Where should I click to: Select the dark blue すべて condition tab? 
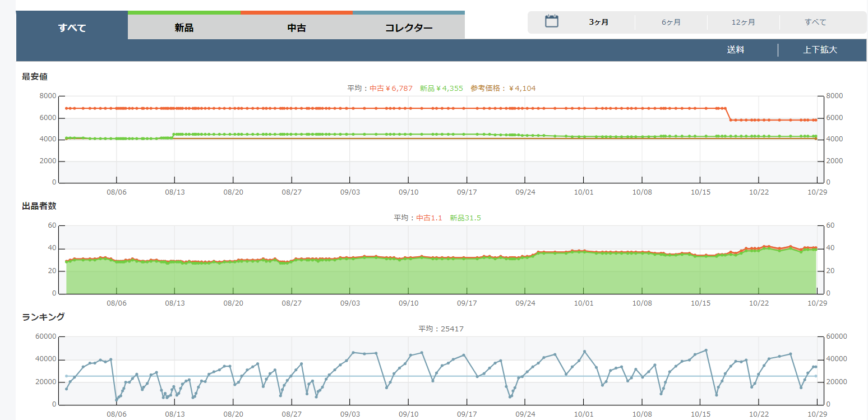(72, 27)
